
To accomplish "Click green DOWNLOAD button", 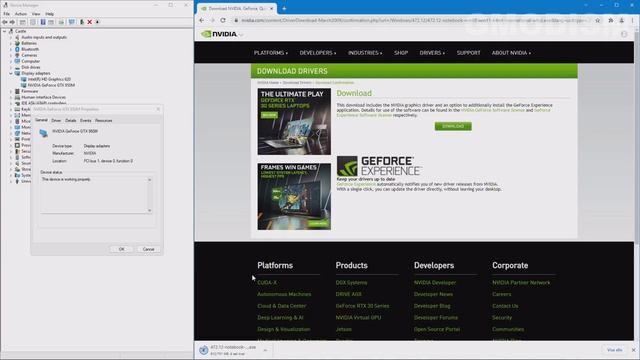I will [x=453, y=126].
